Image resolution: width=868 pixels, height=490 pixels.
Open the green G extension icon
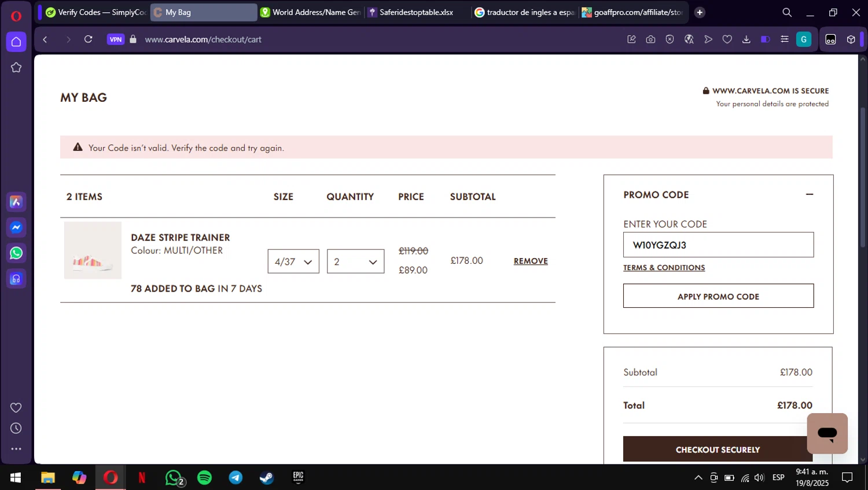pyautogui.click(x=804, y=39)
